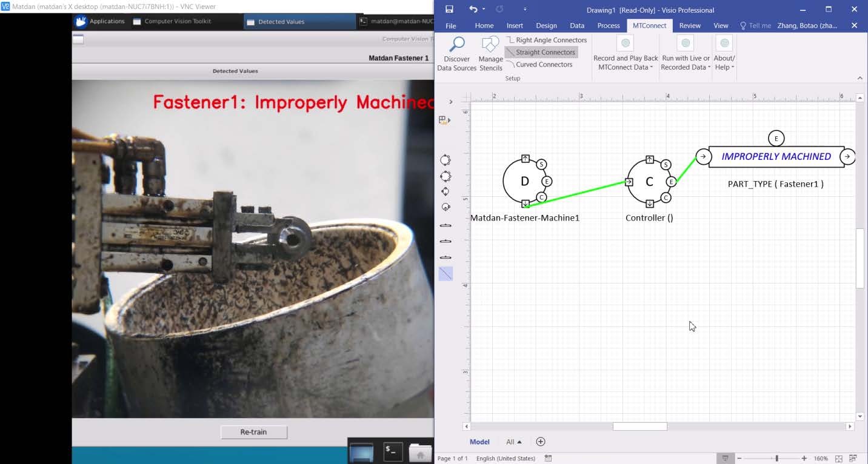Open Manage Stencils in the ribbon

490,53
